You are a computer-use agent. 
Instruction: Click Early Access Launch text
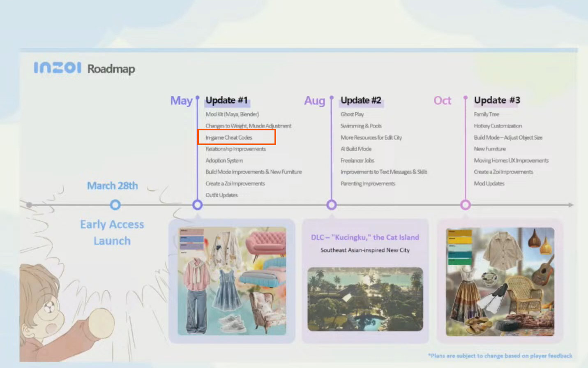pyautogui.click(x=112, y=233)
